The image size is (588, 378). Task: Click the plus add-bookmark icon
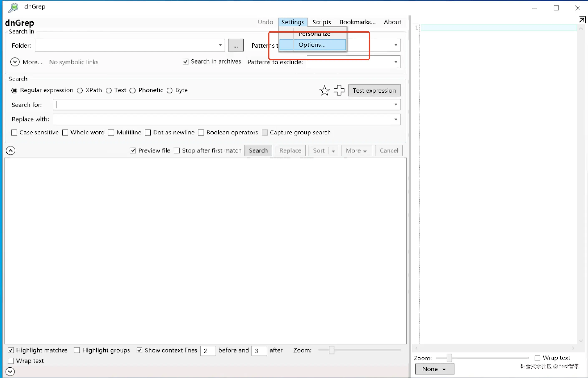(x=339, y=90)
